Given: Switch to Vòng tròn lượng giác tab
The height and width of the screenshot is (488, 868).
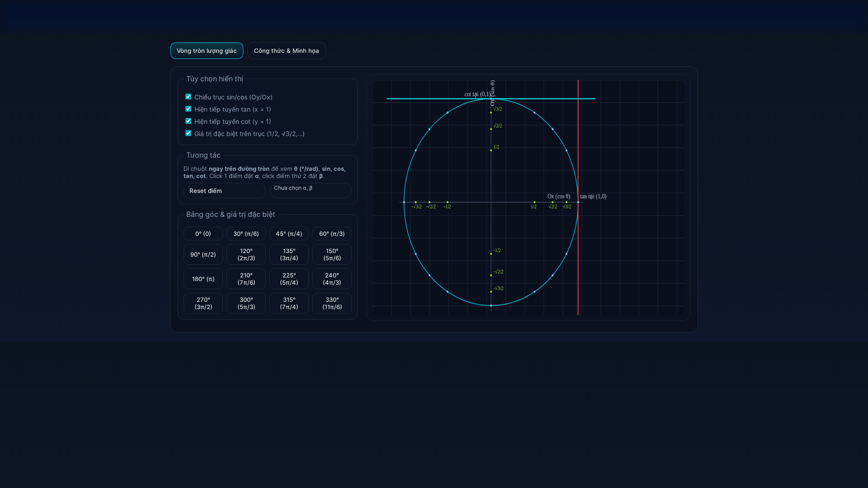Looking at the screenshot, I should tap(207, 51).
